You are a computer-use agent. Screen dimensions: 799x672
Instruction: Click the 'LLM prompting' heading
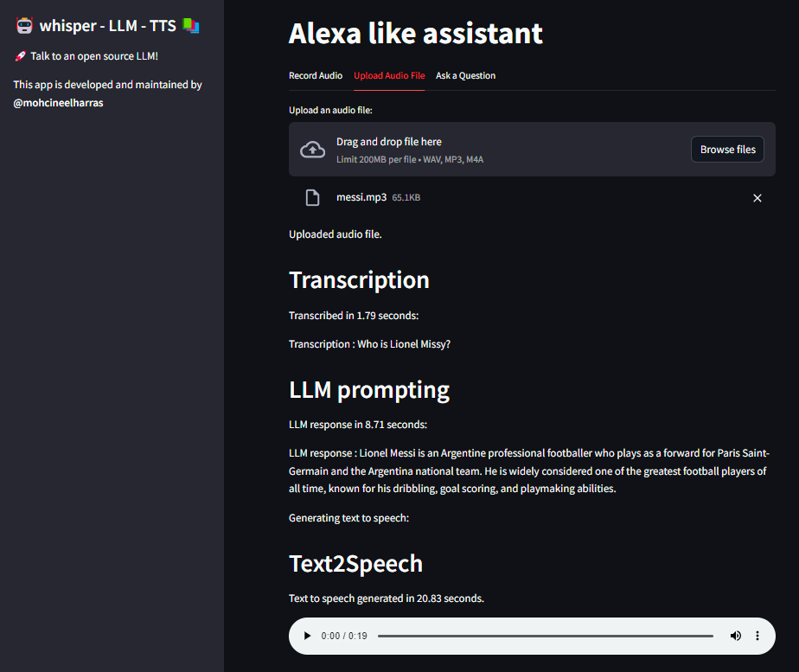pos(369,390)
